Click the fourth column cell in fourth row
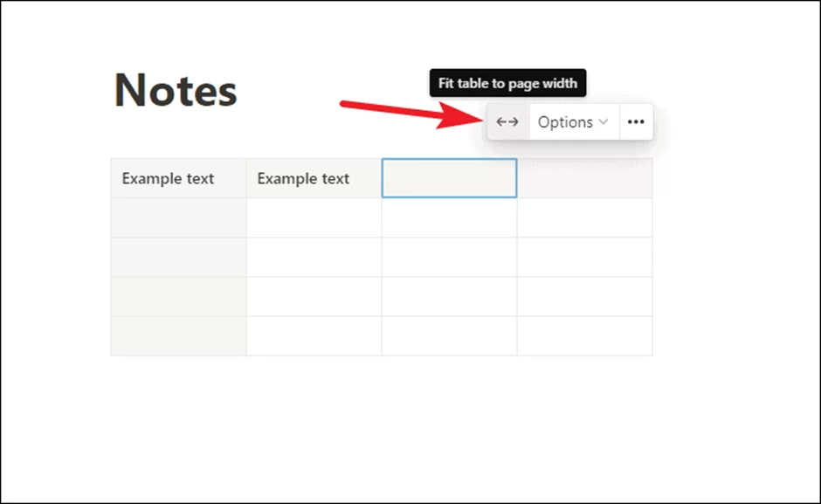The height and width of the screenshot is (504, 821). pyautogui.click(x=584, y=296)
